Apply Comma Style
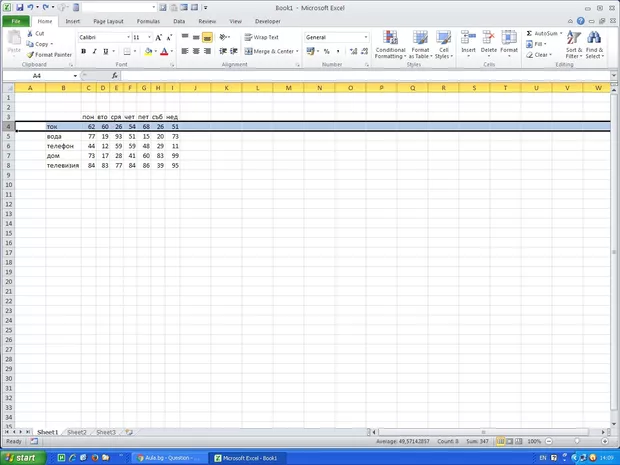The width and height of the screenshot is (620, 465). [x=338, y=51]
